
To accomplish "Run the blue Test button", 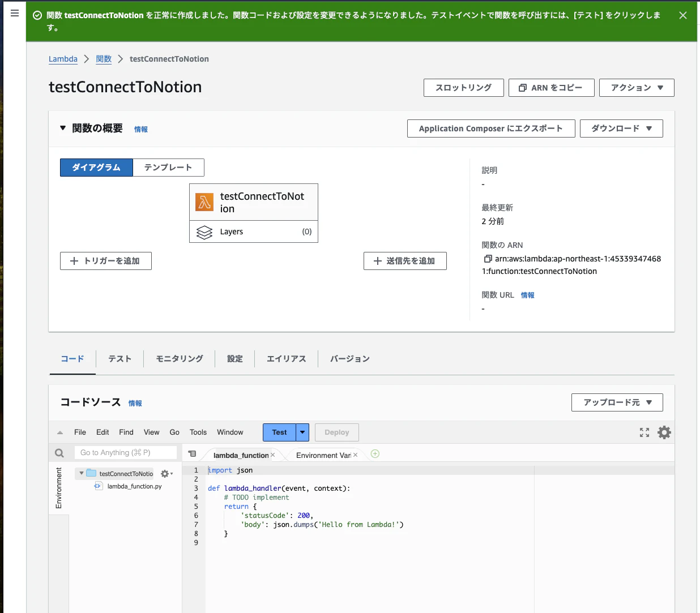I will click(279, 432).
